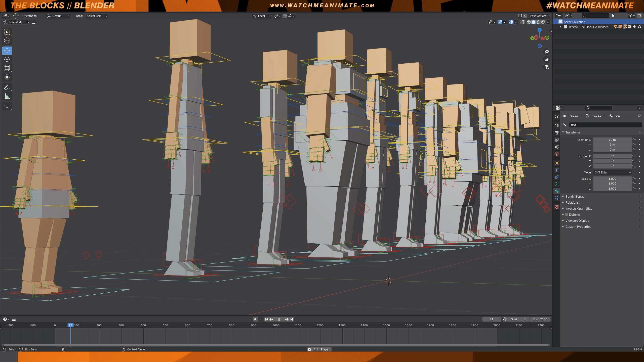Screen dimensions: 644x362
Task: Expand the Inverse Kinematics panel
Action: point(579,208)
